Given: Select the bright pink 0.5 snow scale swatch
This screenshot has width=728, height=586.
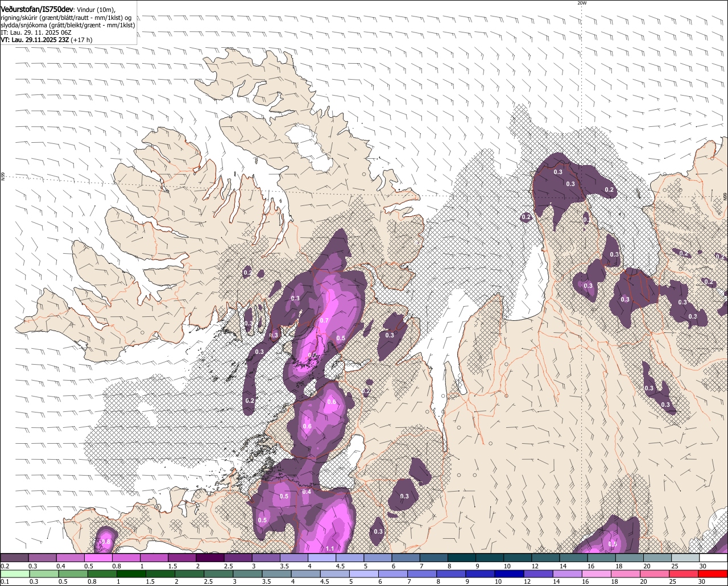Looking at the screenshot, I should tap(98, 558).
